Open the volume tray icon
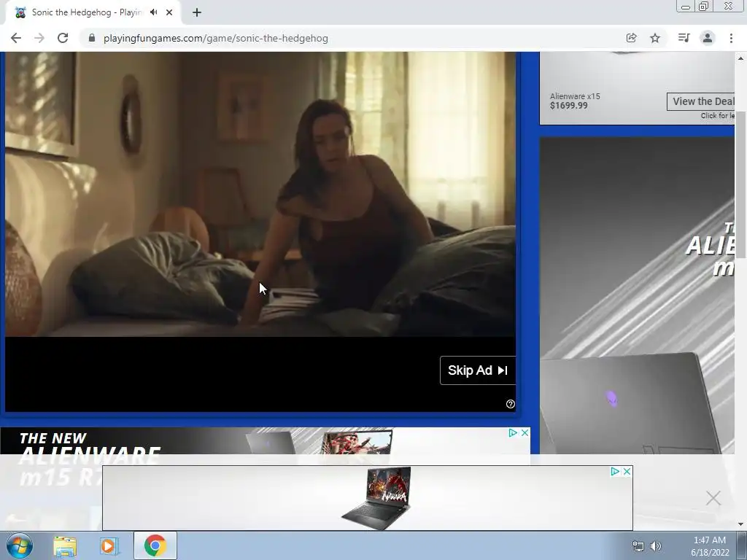 pyautogui.click(x=656, y=546)
